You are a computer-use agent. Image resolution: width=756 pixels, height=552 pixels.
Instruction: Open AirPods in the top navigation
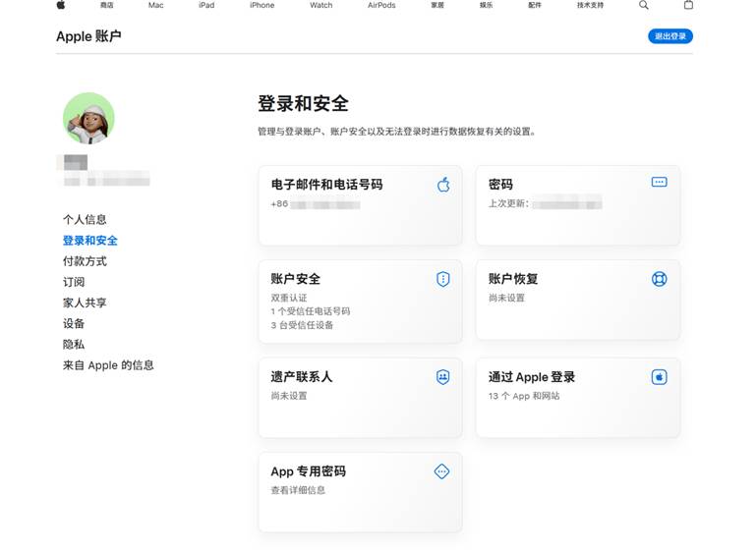381,5
